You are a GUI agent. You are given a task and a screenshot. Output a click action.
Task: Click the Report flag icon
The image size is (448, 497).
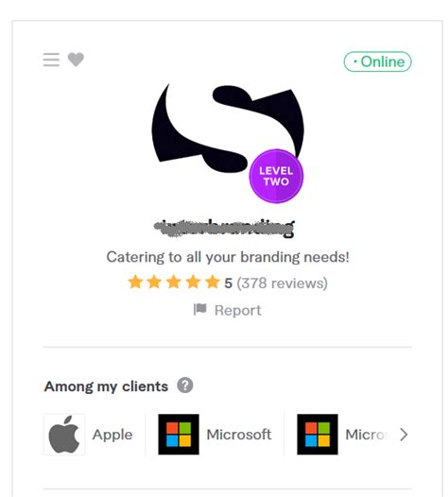click(200, 309)
